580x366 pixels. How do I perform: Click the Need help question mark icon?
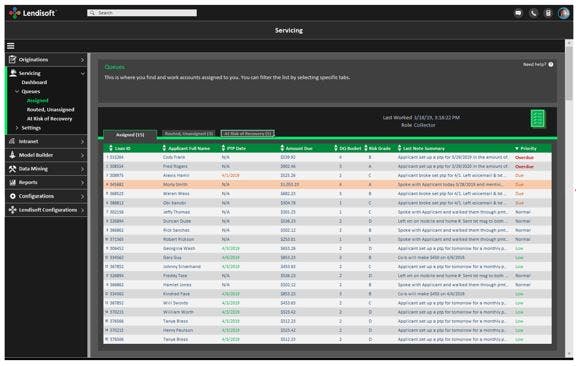pyautogui.click(x=551, y=64)
